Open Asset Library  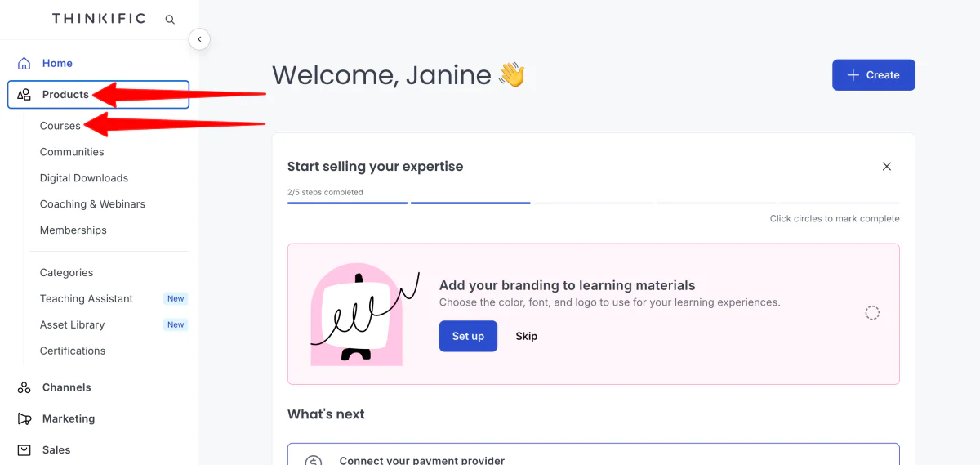click(73, 325)
